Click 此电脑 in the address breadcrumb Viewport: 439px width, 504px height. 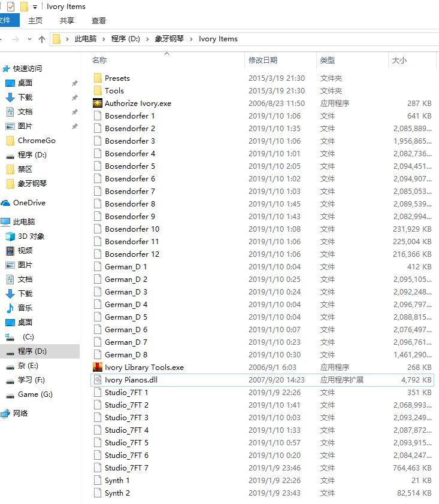click(x=86, y=39)
